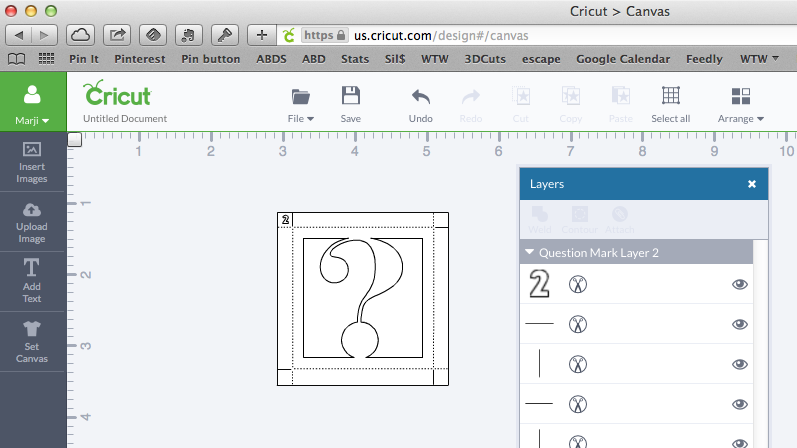The width and height of the screenshot is (797, 448).
Task: Toggle visibility of first vertical line layer
Action: (740, 364)
